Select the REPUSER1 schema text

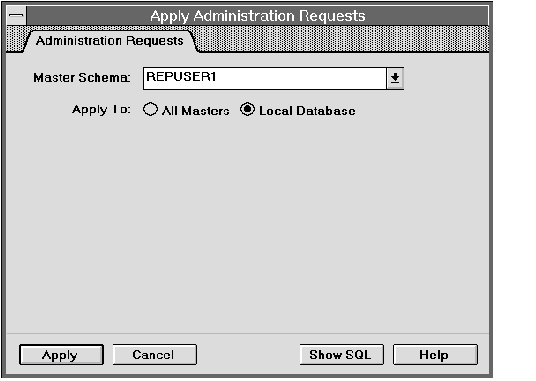[x=181, y=77]
